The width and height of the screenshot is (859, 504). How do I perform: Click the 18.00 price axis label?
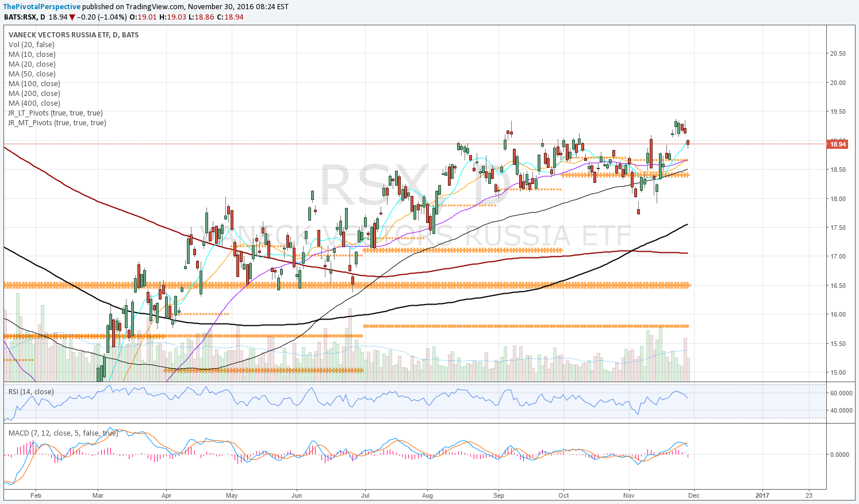point(838,199)
